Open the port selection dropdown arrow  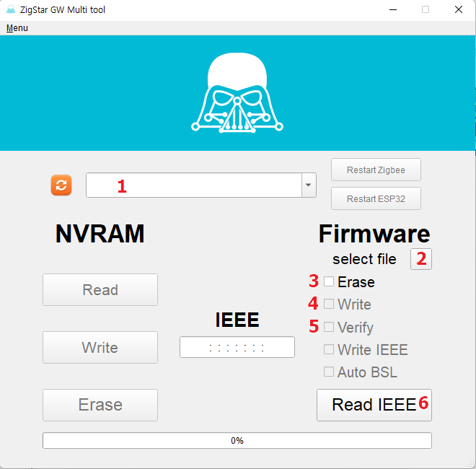[x=309, y=185]
